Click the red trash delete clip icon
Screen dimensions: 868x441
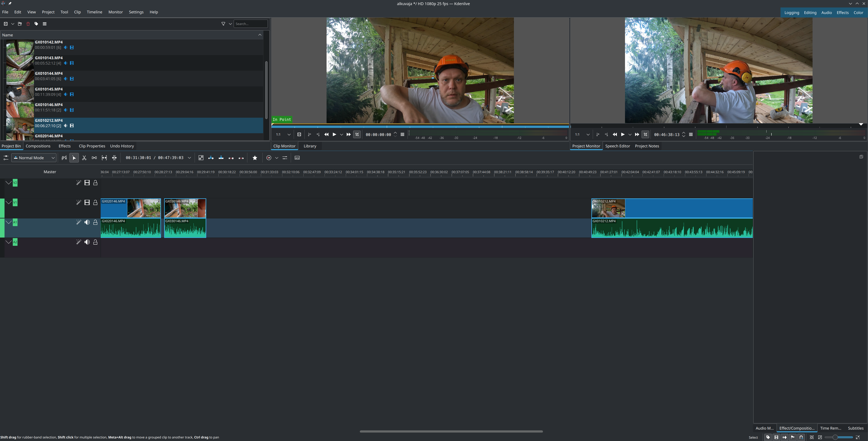pyautogui.click(x=28, y=24)
